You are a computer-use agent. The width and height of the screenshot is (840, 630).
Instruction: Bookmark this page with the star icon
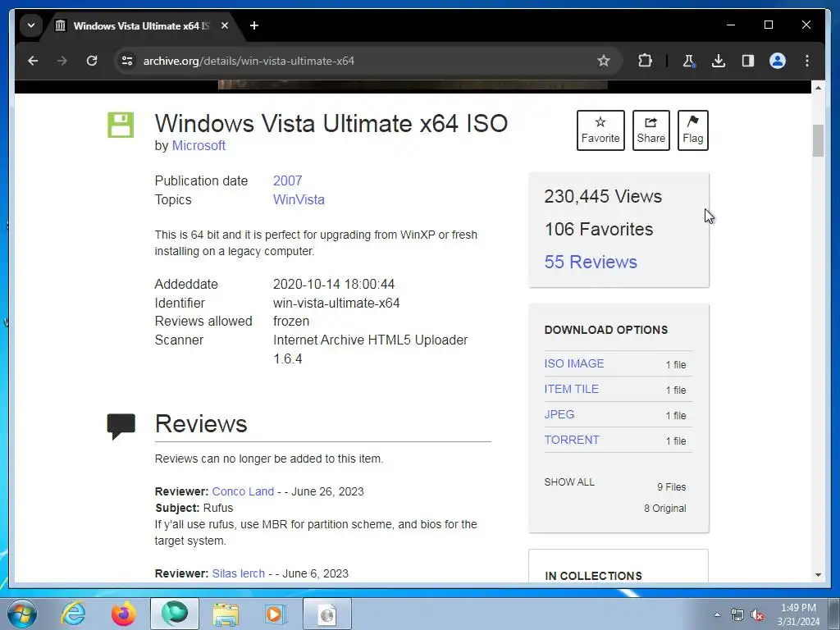click(604, 61)
